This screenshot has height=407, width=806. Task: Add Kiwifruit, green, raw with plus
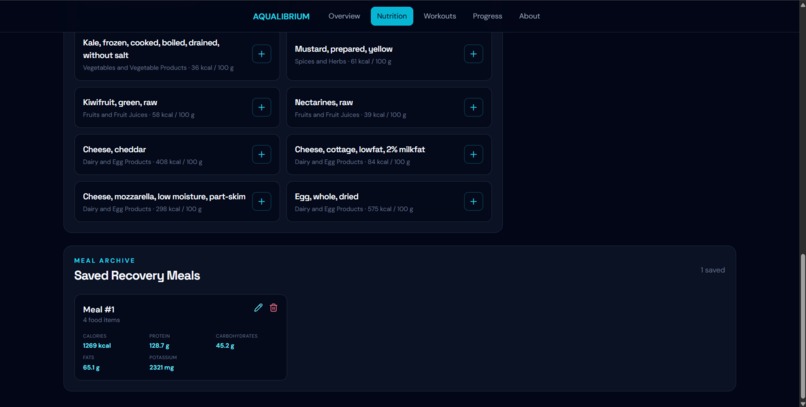click(x=262, y=107)
